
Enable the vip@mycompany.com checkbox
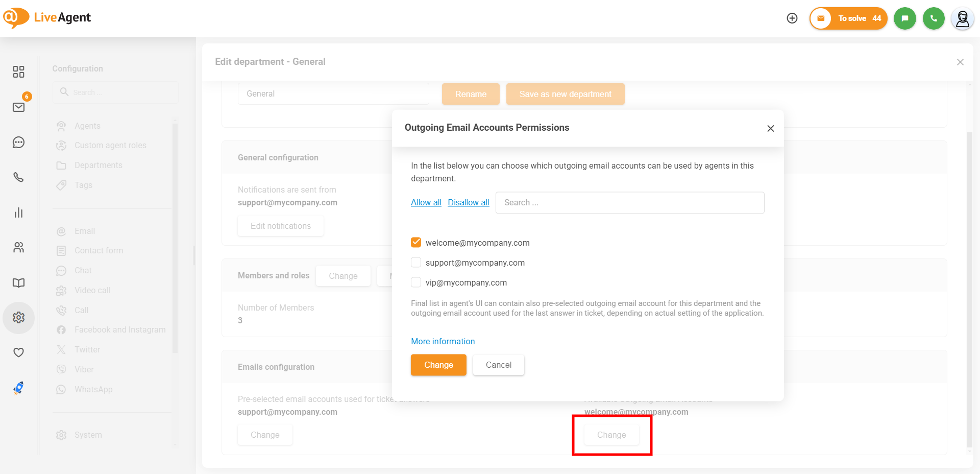coord(416,282)
